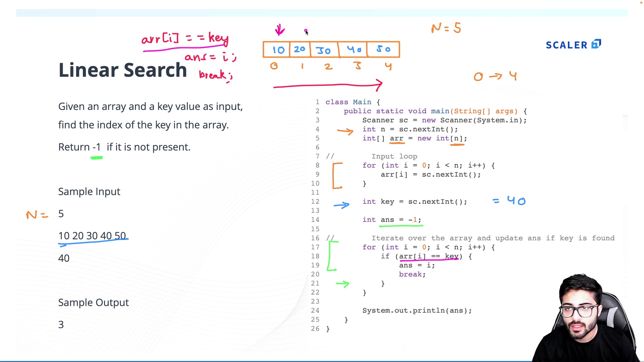The image size is (644, 362).
Task: Click code line 12 'int key = sc.nextInt();'
Action: point(415,201)
